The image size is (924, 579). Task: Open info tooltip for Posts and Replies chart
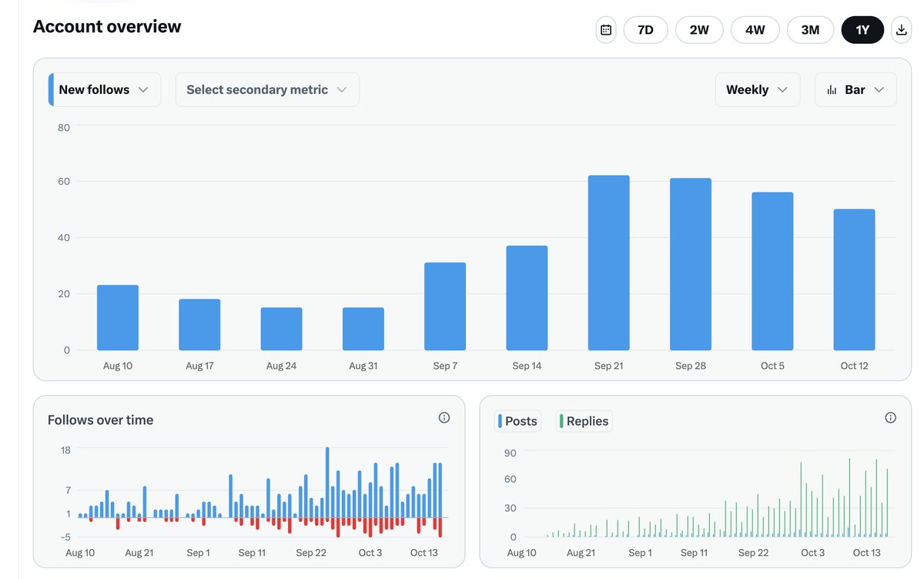[891, 417]
